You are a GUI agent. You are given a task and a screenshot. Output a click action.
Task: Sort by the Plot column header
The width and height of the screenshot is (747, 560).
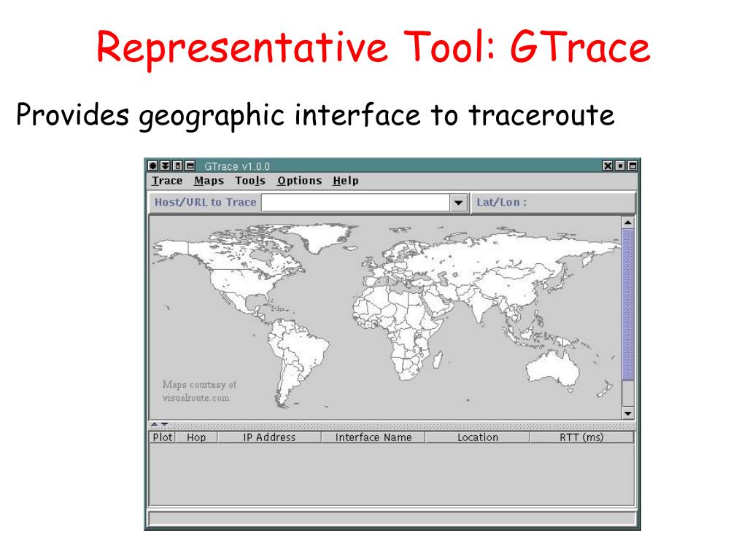click(x=163, y=437)
